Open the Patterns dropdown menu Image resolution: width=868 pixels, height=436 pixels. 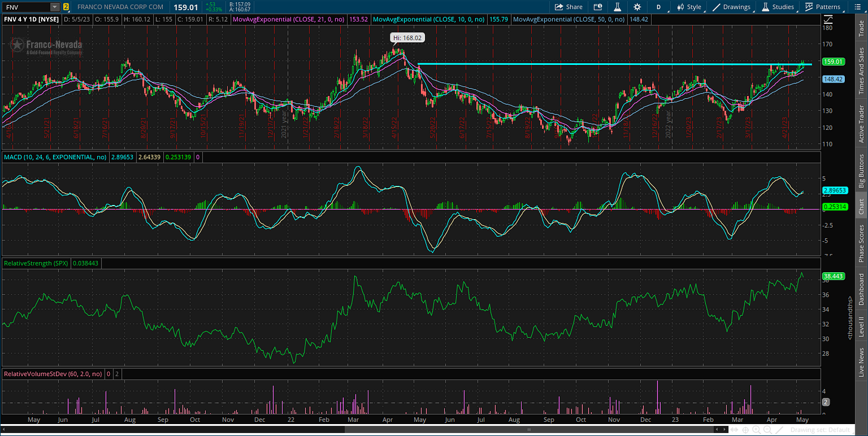pos(822,7)
